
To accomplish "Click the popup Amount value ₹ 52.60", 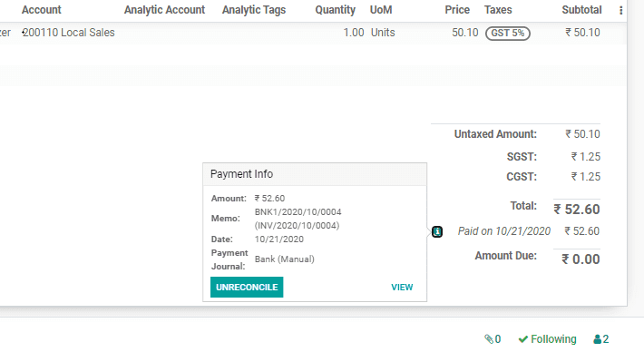I will 269,199.
